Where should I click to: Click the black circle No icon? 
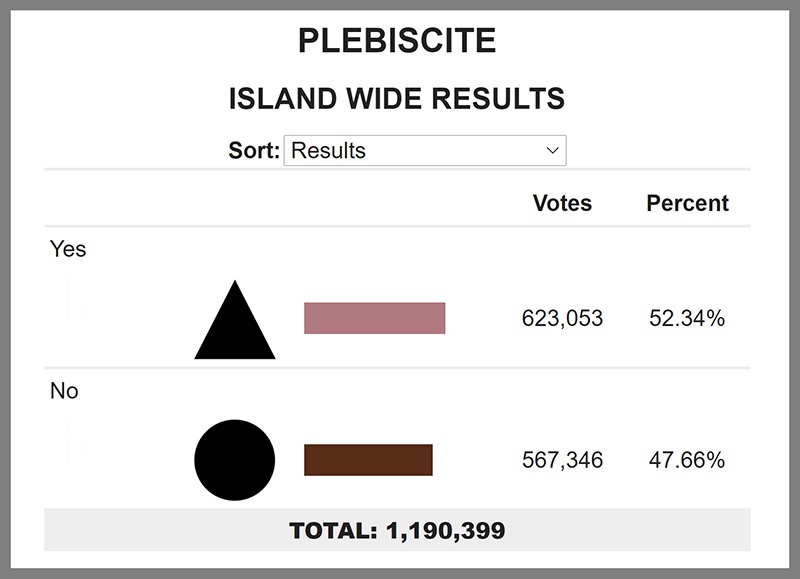coord(235,460)
